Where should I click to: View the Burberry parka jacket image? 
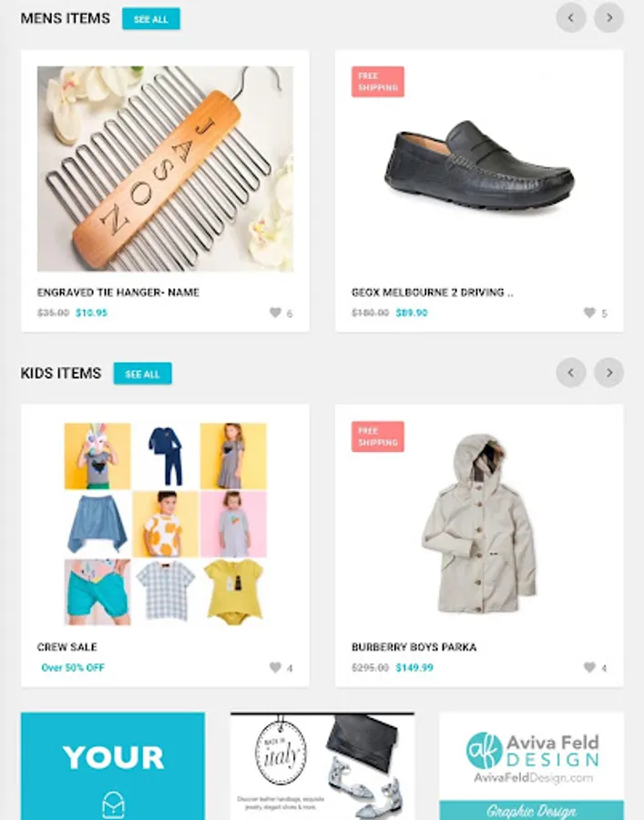point(479,524)
